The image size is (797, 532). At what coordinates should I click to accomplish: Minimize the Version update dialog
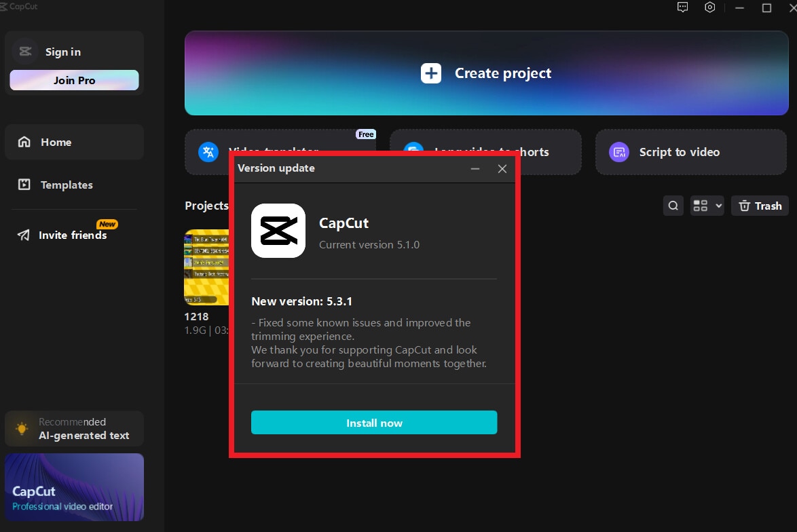pos(475,168)
